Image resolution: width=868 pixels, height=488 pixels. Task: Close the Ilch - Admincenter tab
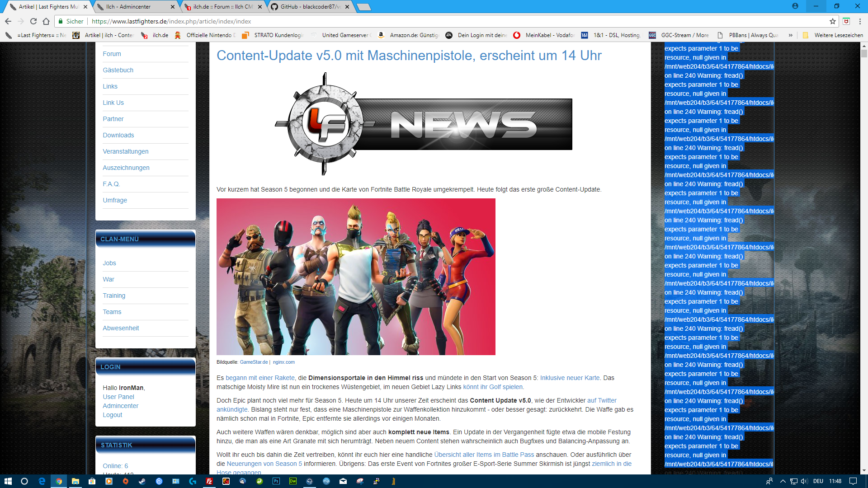[173, 7]
